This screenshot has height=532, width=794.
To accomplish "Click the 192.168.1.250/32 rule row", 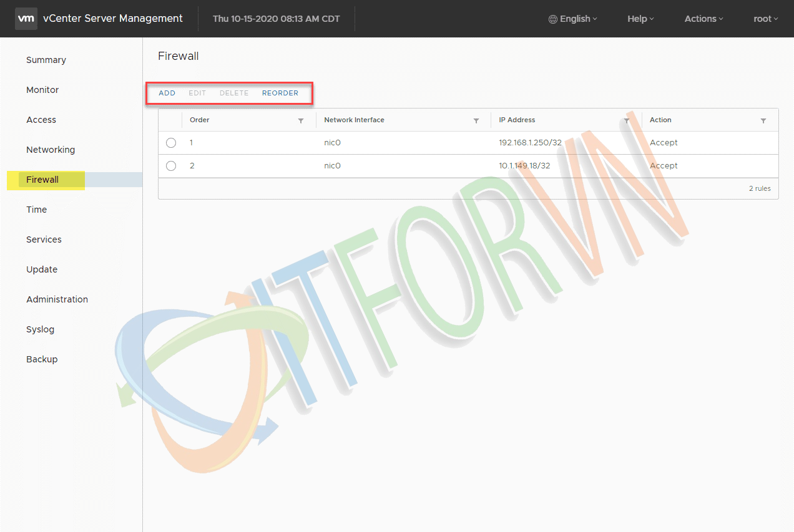I will [x=530, y=143].
